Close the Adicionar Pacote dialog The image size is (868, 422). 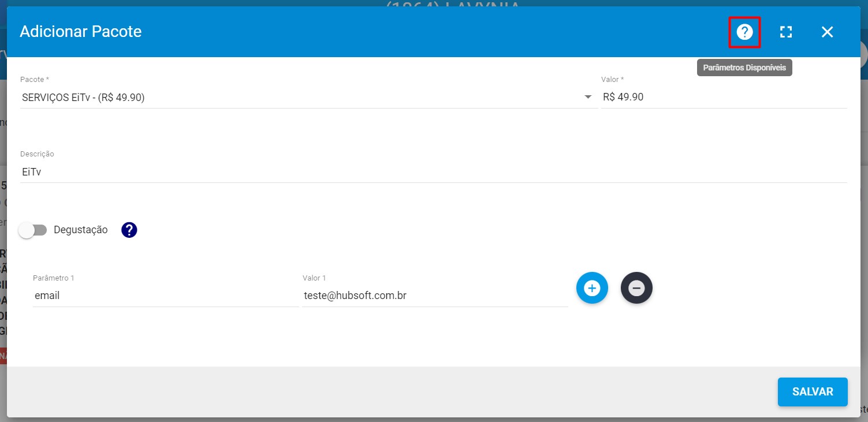coord(827,32)
